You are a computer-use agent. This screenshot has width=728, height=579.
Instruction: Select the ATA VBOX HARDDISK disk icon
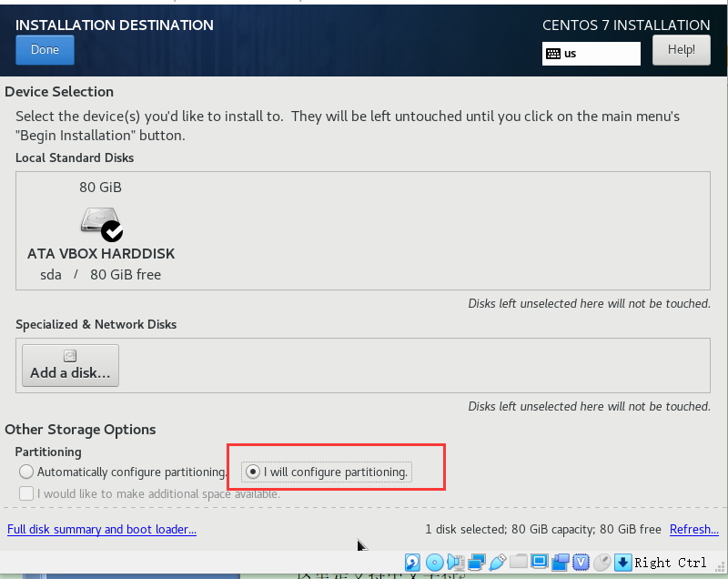pyautogui.click(x=102, y=225)
